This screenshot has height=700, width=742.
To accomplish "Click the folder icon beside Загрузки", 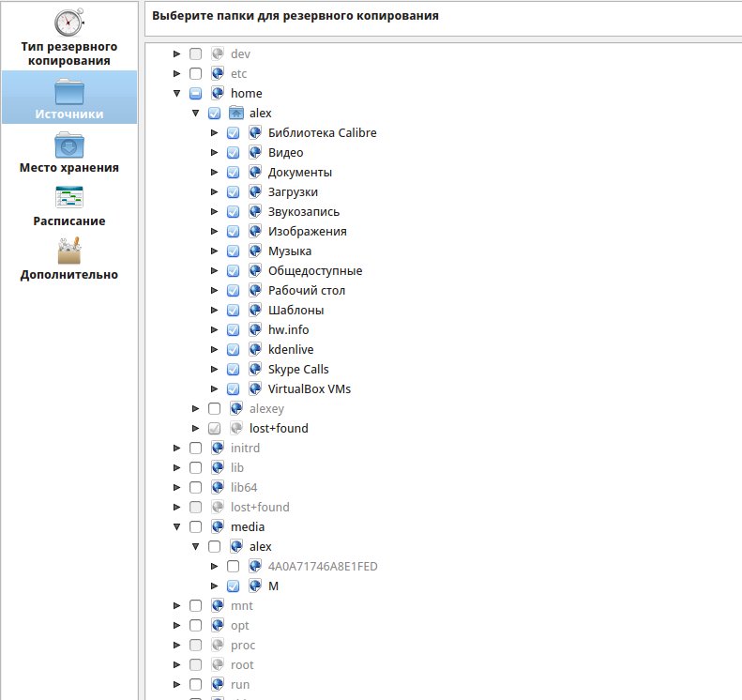I will (255, 191).
